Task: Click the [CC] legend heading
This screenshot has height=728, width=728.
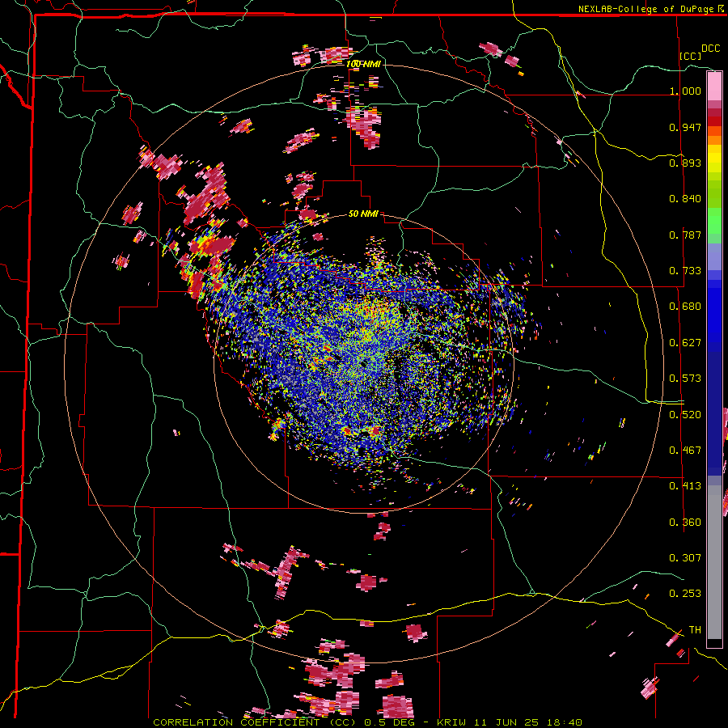Action: 690,56
